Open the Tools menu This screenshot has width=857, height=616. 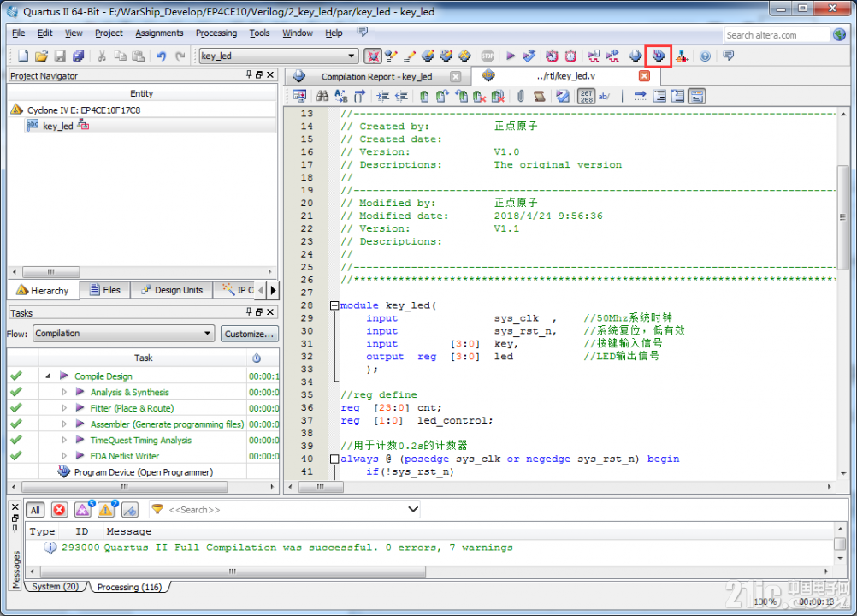(260, 33)
